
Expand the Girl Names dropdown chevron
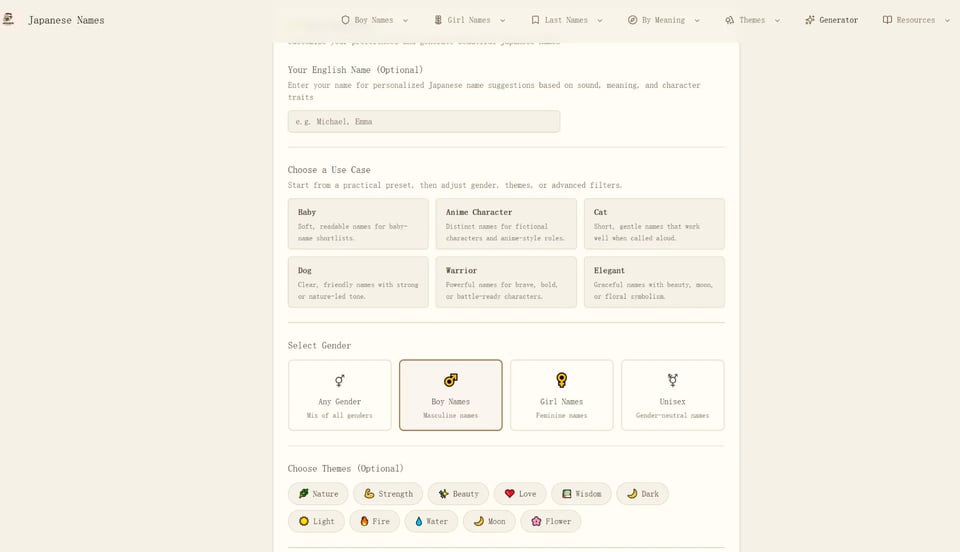pyautogui.click(x=503, y=20)
